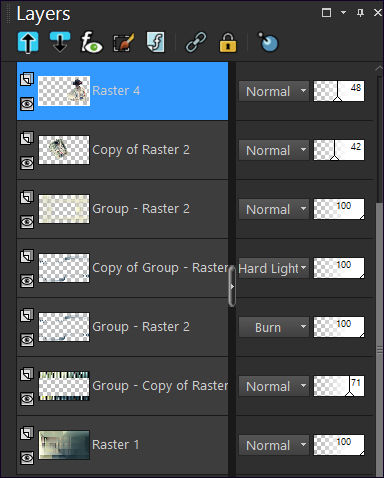Select the Group - Copy of Raster layer

(122, 386)
